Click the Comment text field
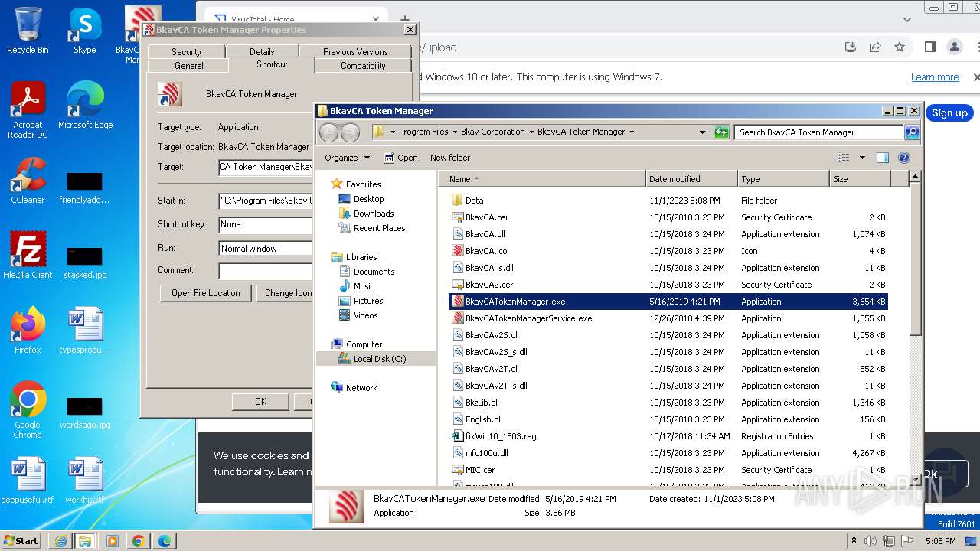Screen dimensions: 980x551 (266, 271)
